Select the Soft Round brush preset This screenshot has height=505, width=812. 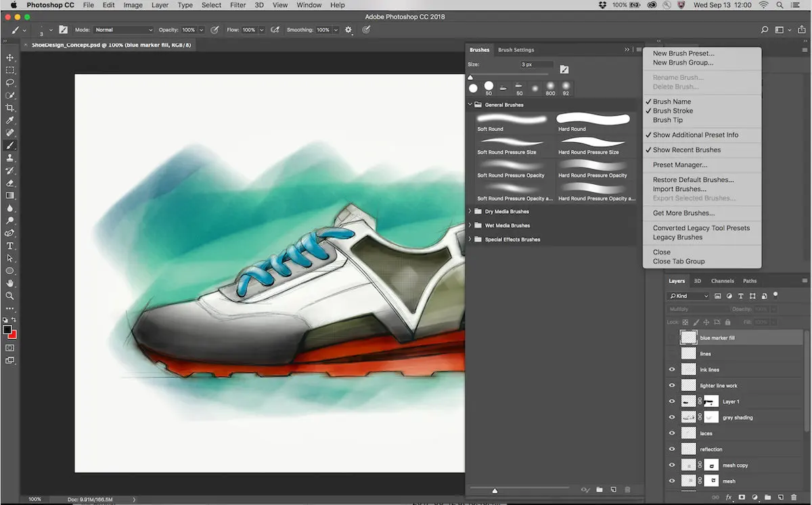click(511, 122)
